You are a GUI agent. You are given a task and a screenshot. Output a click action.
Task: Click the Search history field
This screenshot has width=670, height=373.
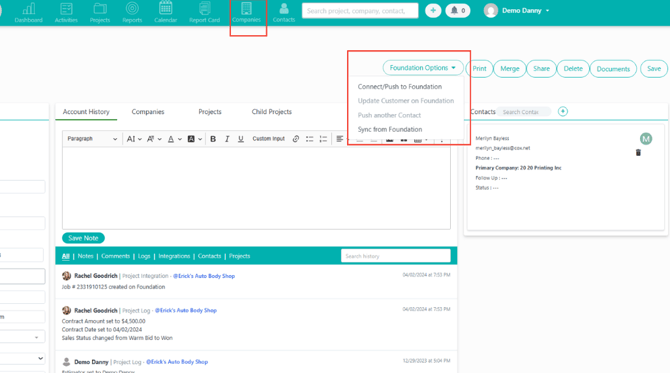[x=396, y=256]
